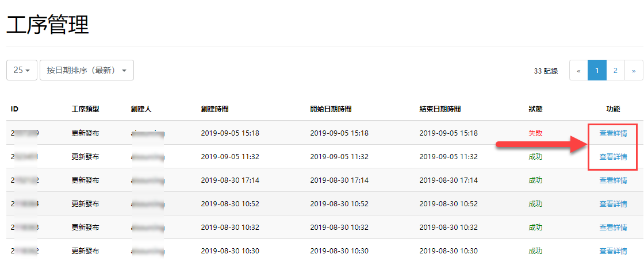View 查看詳情 for the failed 15:18 record

(x=613, y=133)
